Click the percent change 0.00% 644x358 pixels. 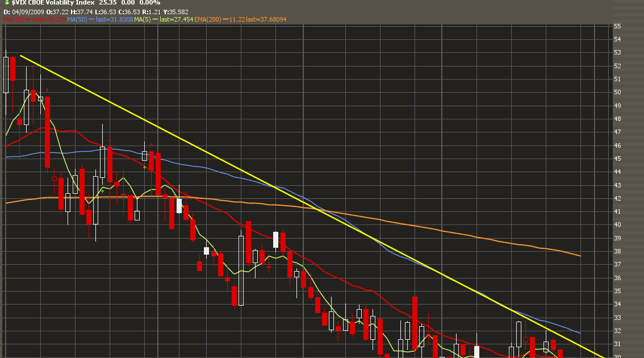[149, 3]
